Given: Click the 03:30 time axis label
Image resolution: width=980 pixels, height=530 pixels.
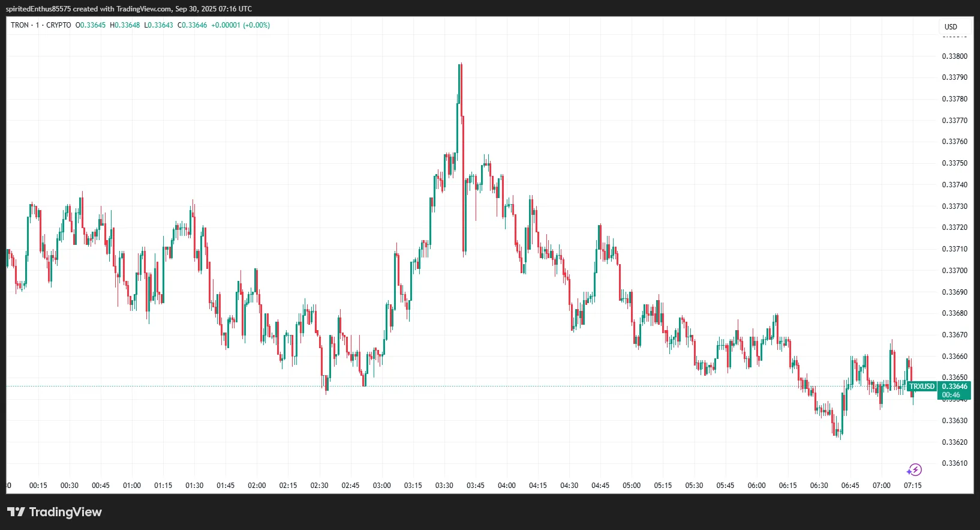Looking at the screenshot, I should (x=444, y=486).
